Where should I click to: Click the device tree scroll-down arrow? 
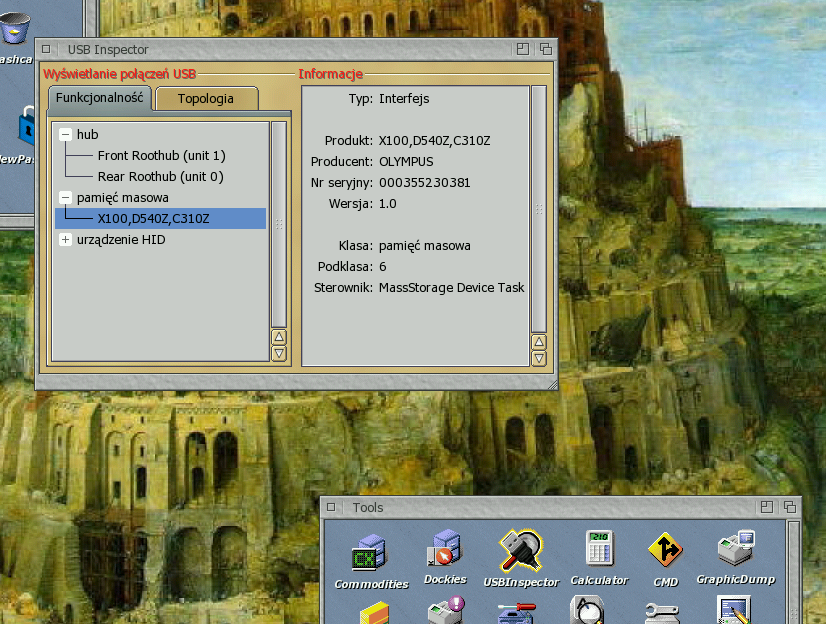[279, 353]
